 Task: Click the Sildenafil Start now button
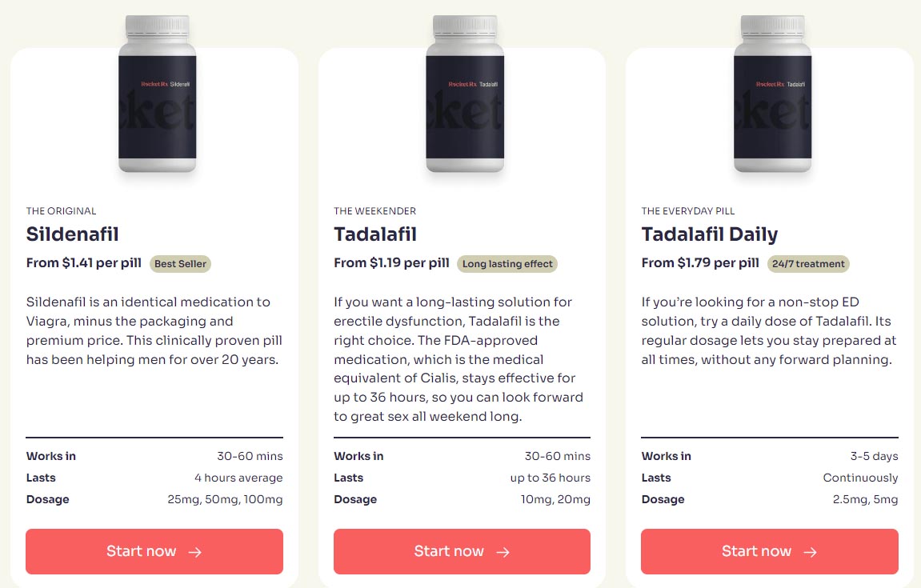click(x=154, y=551)
